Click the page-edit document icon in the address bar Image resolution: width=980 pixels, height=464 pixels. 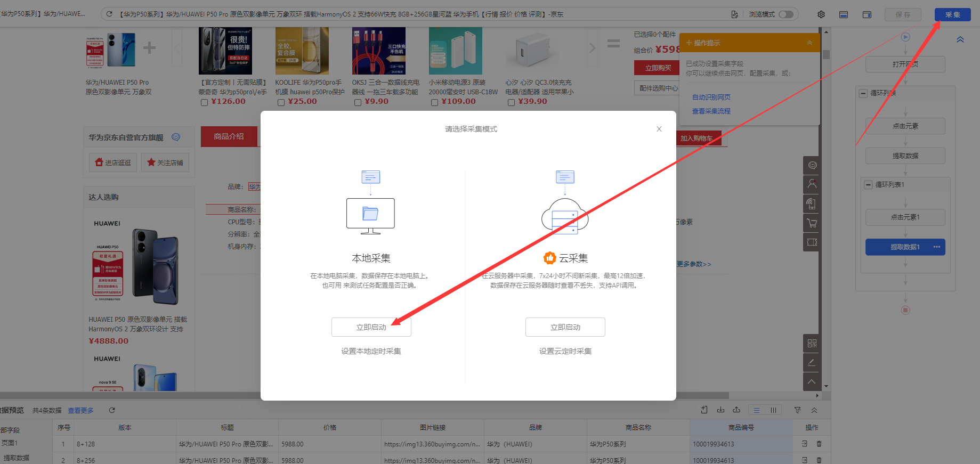click(735, 14)
